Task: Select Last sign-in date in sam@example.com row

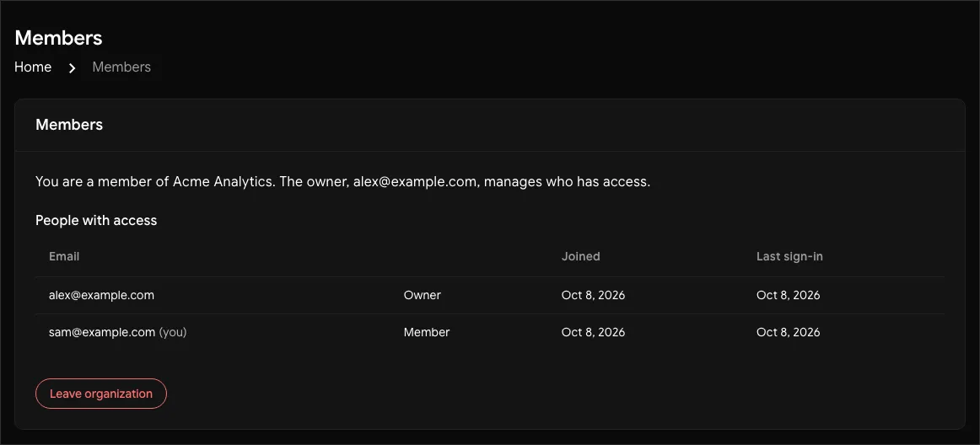Action: pos(788,333)
